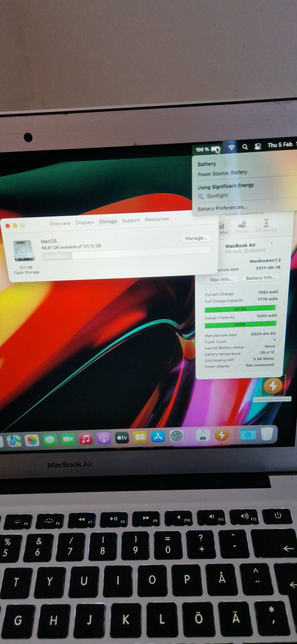Open Podcasts from the dock

104,438
